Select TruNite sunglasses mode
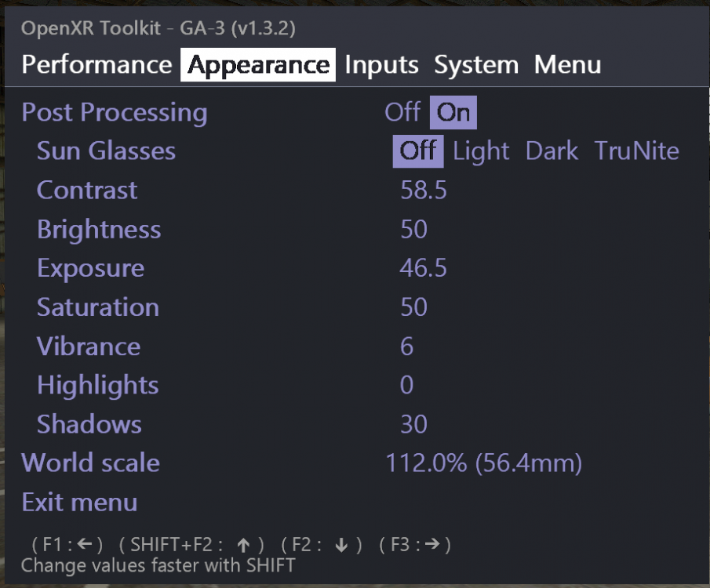The height and width of the screenshot is (588, 710). (637, 151)
